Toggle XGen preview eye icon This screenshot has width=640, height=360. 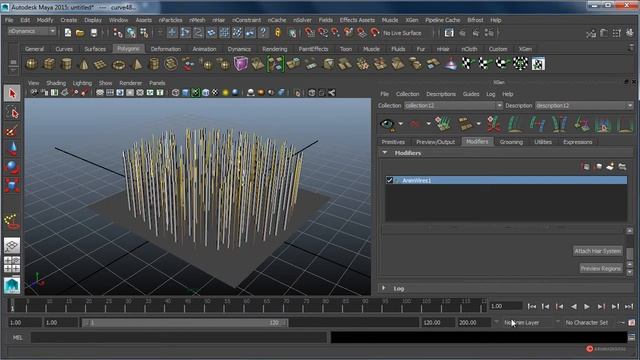click(x=387, y=124)
